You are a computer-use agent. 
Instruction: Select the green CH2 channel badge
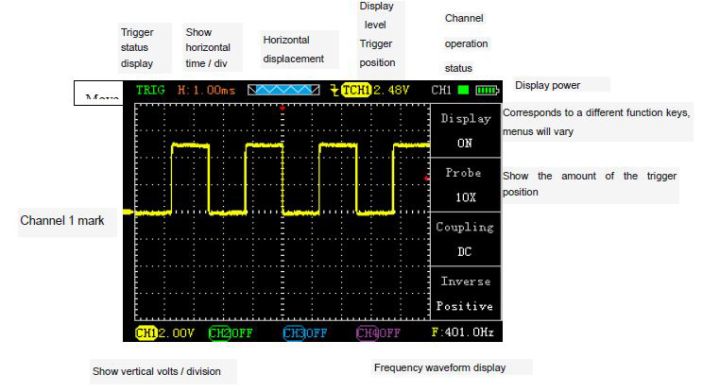tap(219, 333)
